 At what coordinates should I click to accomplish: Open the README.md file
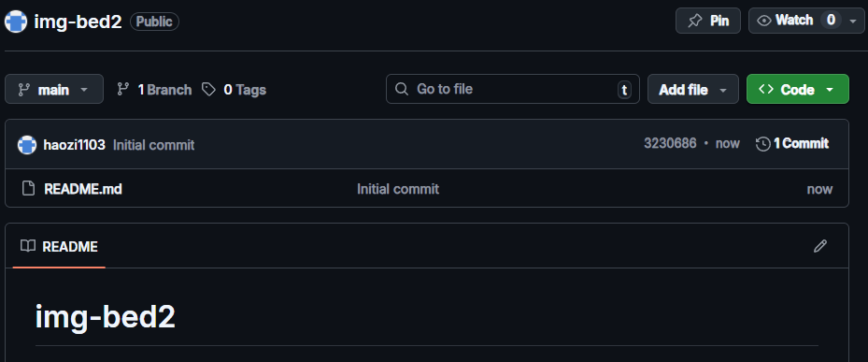click(83, 189)
